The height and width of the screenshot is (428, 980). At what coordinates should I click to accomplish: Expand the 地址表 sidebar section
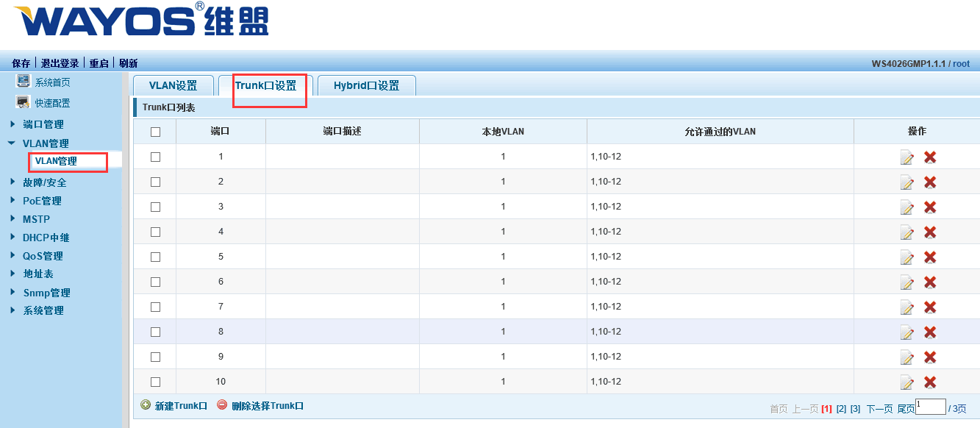coord(37,274)
